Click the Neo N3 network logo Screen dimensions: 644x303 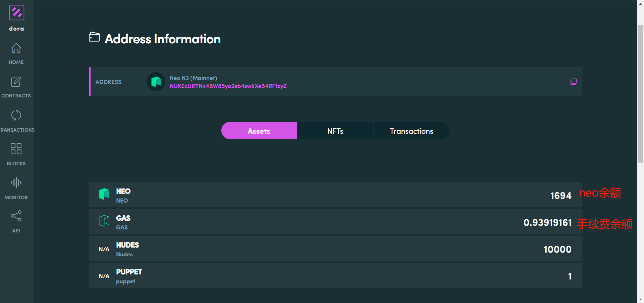coord(156,82)
